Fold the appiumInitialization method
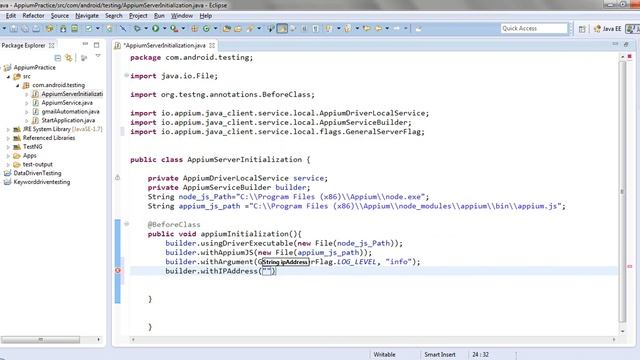This screenshot has width=640, height=360. pos(127,224)
